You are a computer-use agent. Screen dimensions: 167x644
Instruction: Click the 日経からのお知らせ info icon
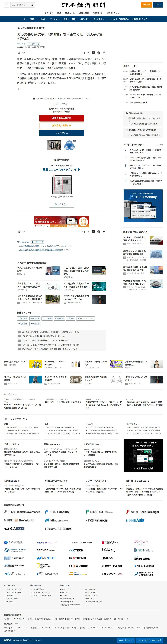click(126, 113)
